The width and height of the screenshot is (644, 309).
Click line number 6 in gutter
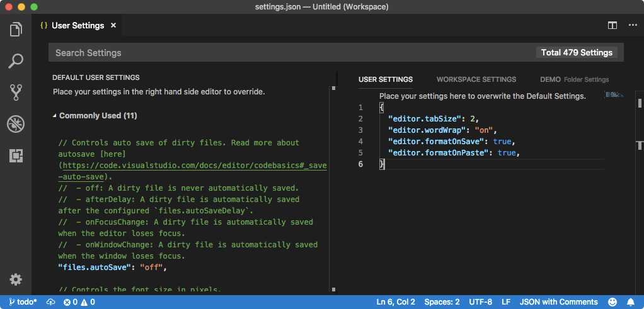click(x=360, y=164)
